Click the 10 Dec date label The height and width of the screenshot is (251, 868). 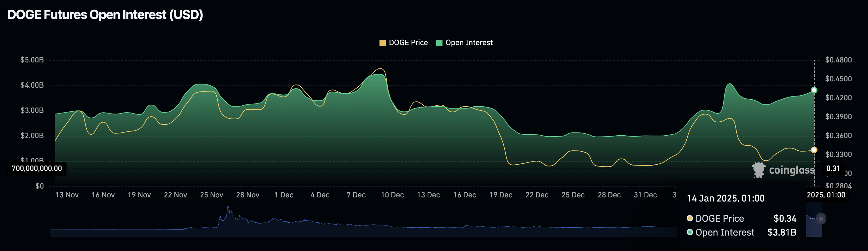392,195
